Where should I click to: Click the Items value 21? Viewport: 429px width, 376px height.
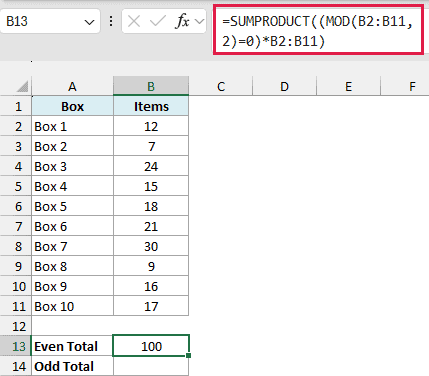click(x=151, y=227)
